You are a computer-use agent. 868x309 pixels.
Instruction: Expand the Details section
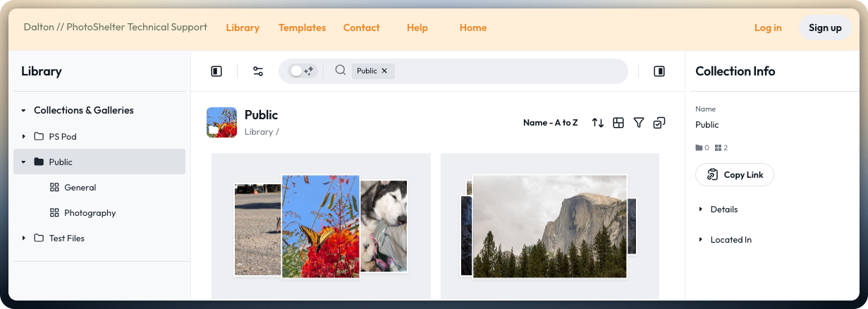point(701,210)
